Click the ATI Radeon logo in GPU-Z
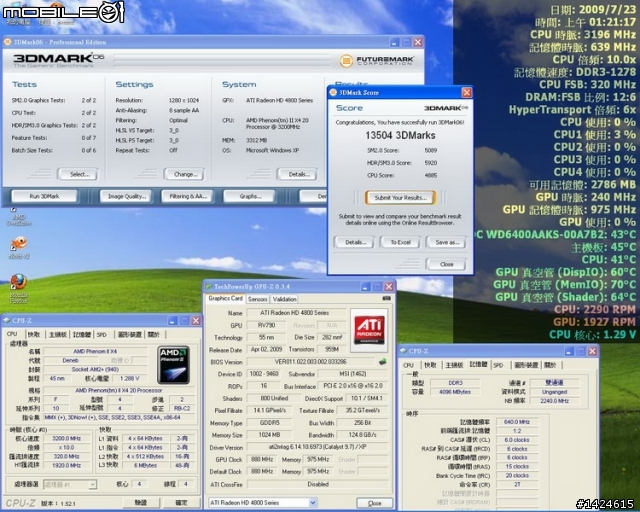Viewport: 640px width, 512px height. 369,330
